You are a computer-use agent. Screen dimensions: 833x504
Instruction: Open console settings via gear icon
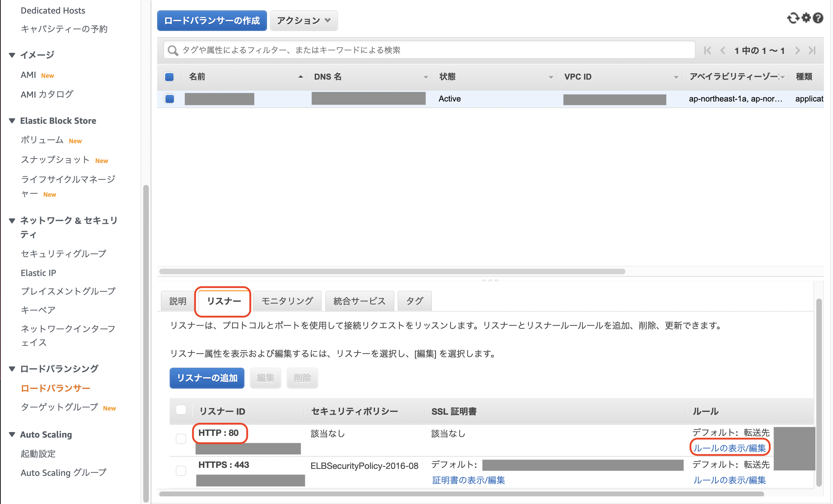click(806, 18)
